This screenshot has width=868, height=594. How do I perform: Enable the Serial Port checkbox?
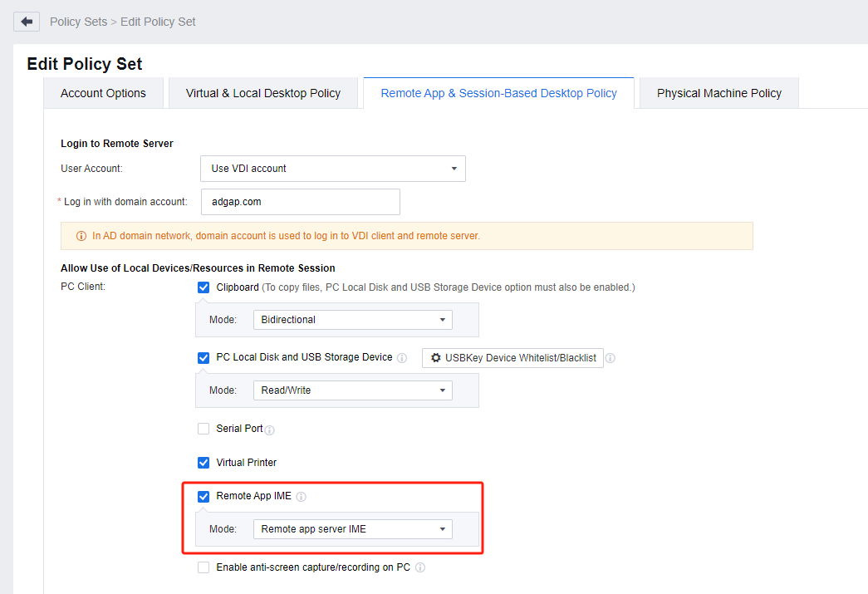[204, 430]
